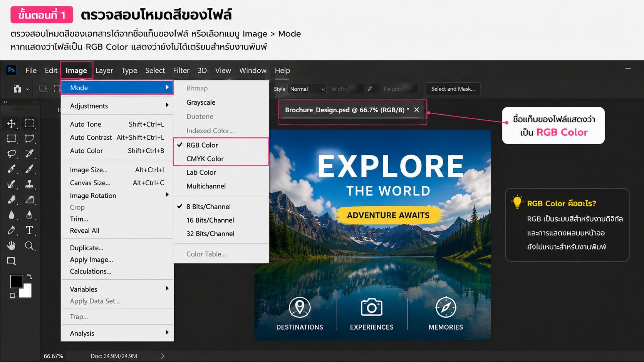The image size is (644, 362).
Task: Select the brush tool below the Lasso tool
Action: point(11,169)
